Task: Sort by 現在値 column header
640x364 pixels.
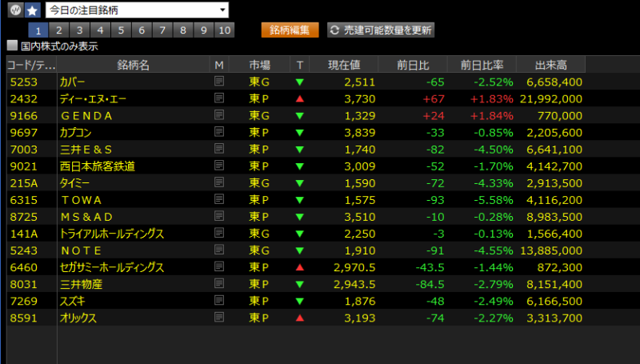Action: [344, 65]
